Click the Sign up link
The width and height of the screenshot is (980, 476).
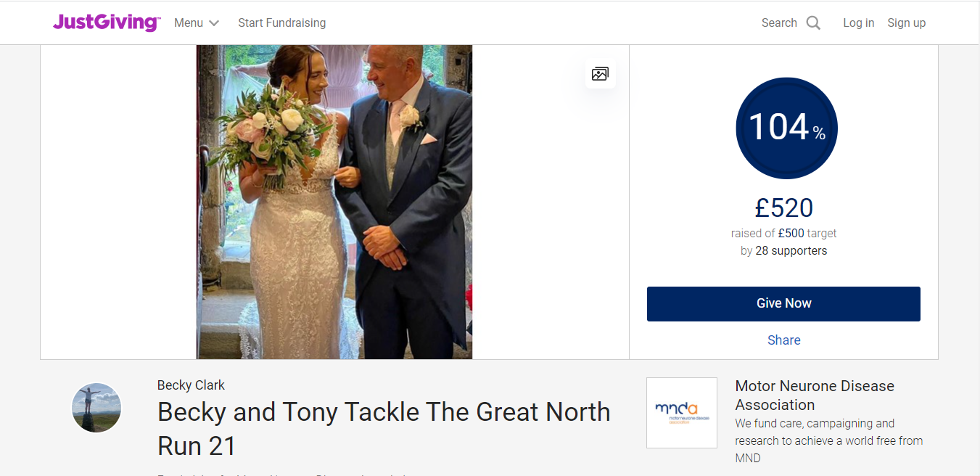[906, 23]
